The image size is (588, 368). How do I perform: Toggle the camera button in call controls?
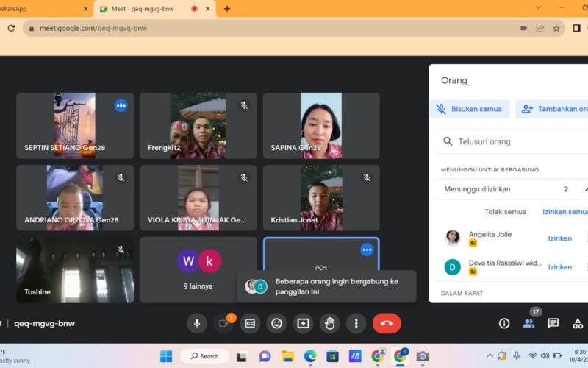click(x=223, y=323)
